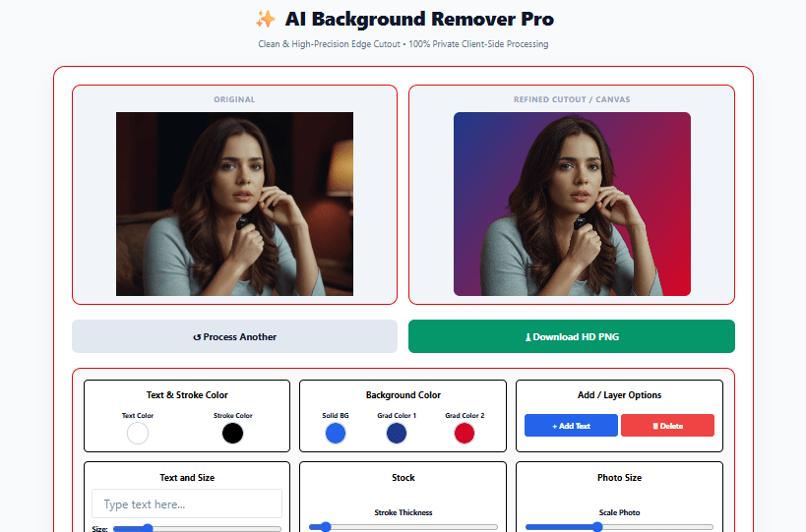Click the AI Background Remover Pro heading
This screenshot has width=806, height=532.
click(x=419, y=19)
